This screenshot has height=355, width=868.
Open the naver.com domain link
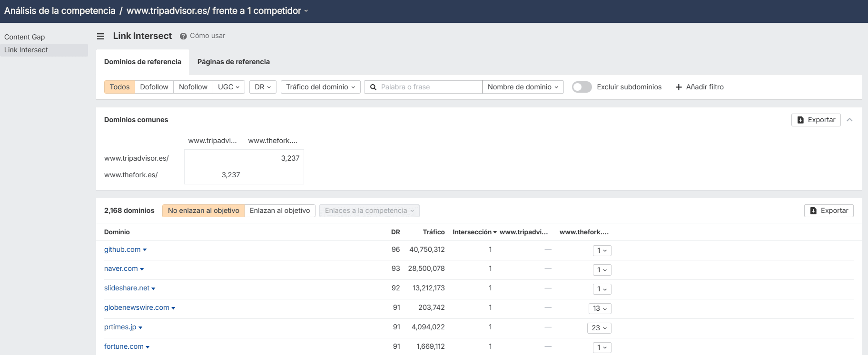click(x=121, y=269)
